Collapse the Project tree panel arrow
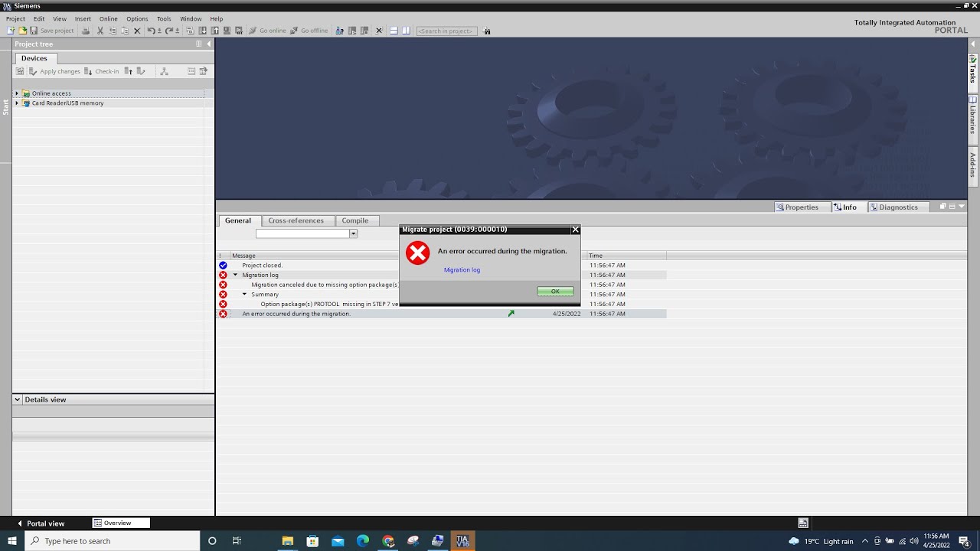Image resolution: width=980 pixels, height=551 pixels. [209, 44]
